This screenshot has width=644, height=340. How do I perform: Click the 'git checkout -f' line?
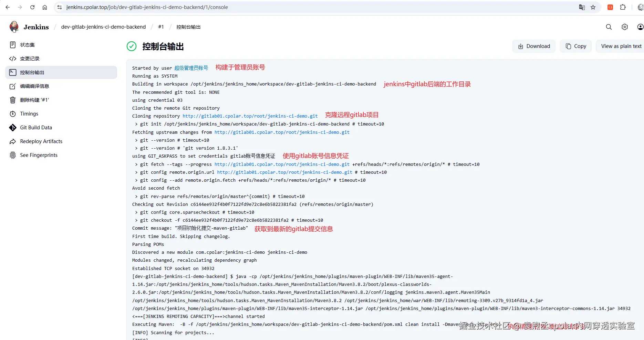(229, 220)
